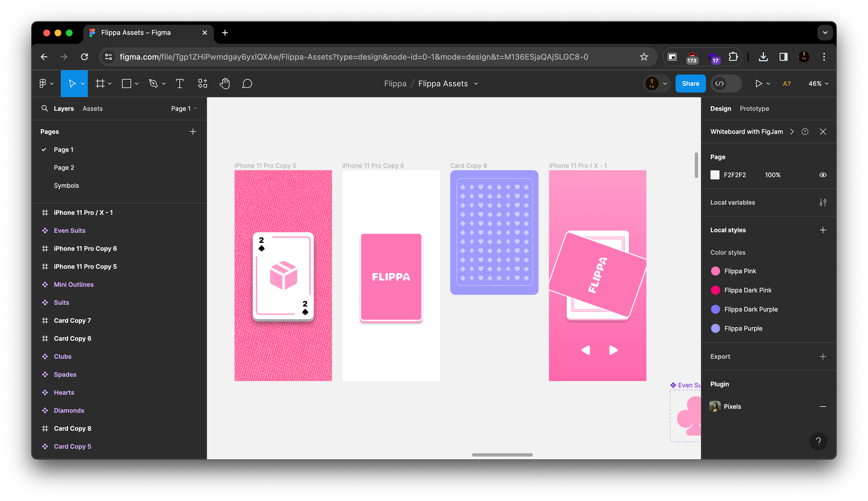Select the Card Copy 7 layer

(72, 321)
